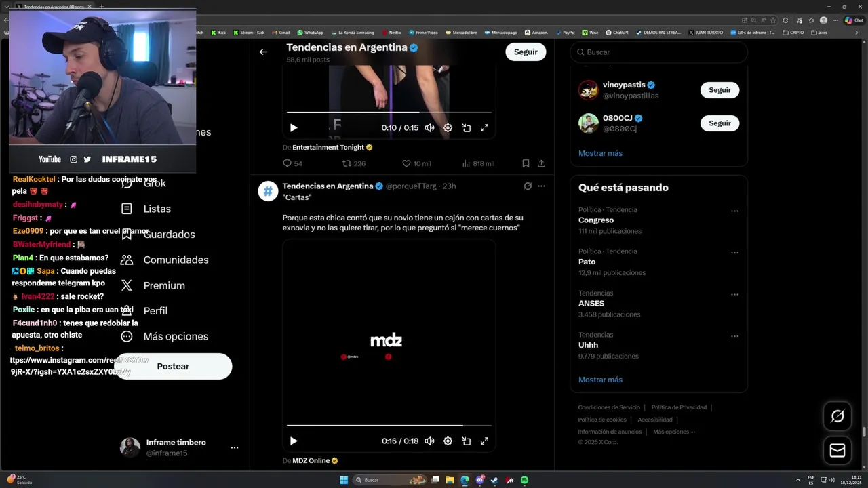
Task: Open the Windows Start menu
Action: [344, 480]
